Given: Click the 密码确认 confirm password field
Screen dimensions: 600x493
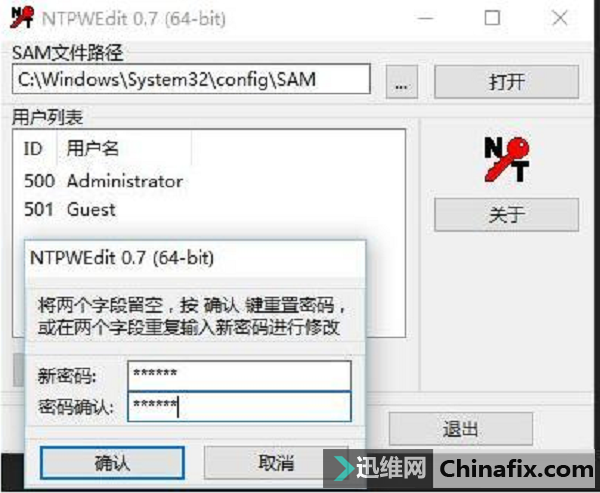Looking at the screenshot, I should tap(239, 406).
